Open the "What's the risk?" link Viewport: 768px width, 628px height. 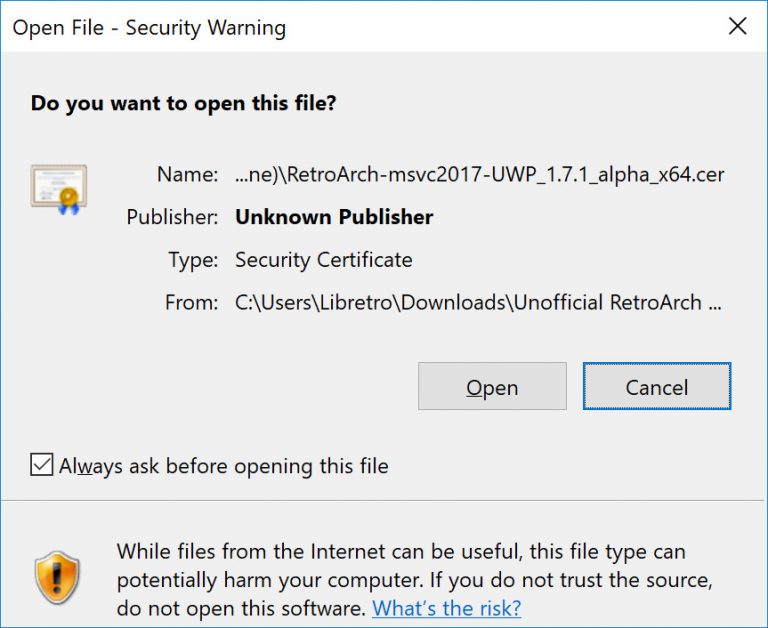[446, 608]
